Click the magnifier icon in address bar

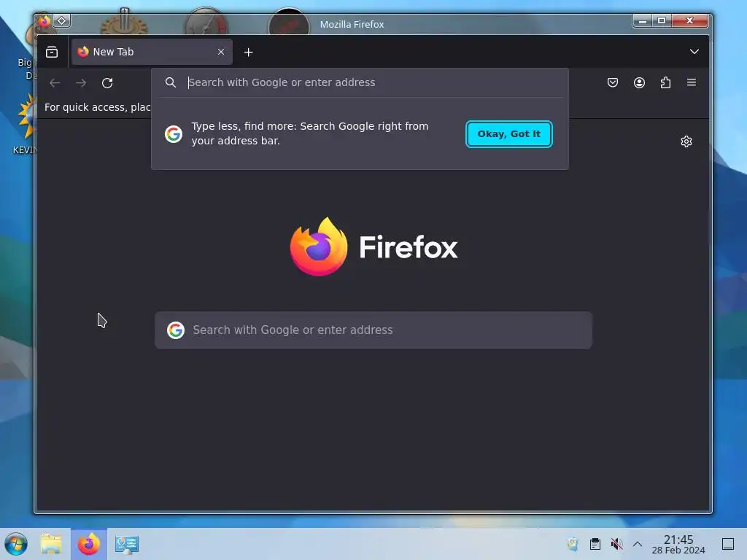(x=171, y=82)
